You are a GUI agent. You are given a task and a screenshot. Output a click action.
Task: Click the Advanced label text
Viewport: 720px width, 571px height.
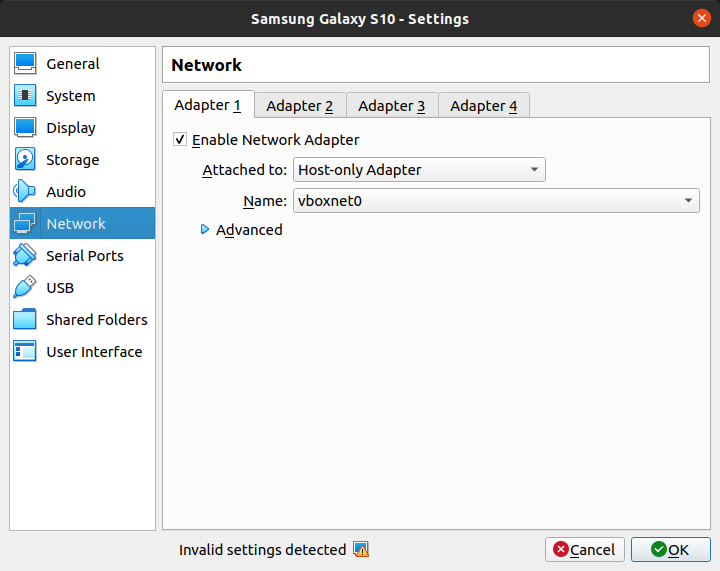(249, 230)
